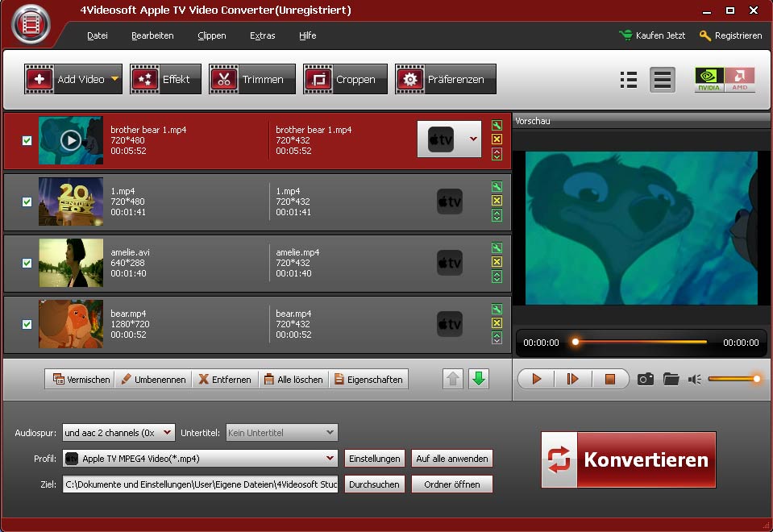Open the Trimmen scissors tool
This screenshot has width=773, height=532.
click(251, 79)
